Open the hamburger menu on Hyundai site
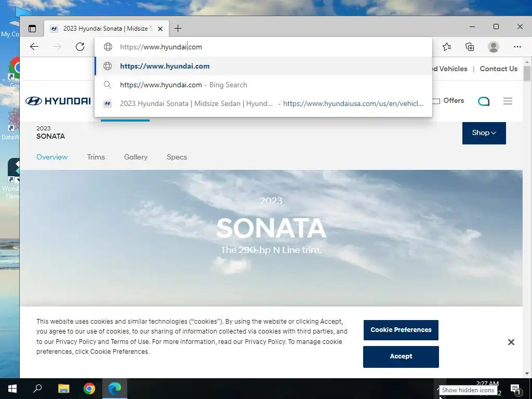The height and width of the screenshot is (399, 532). (x=508, y=101)
